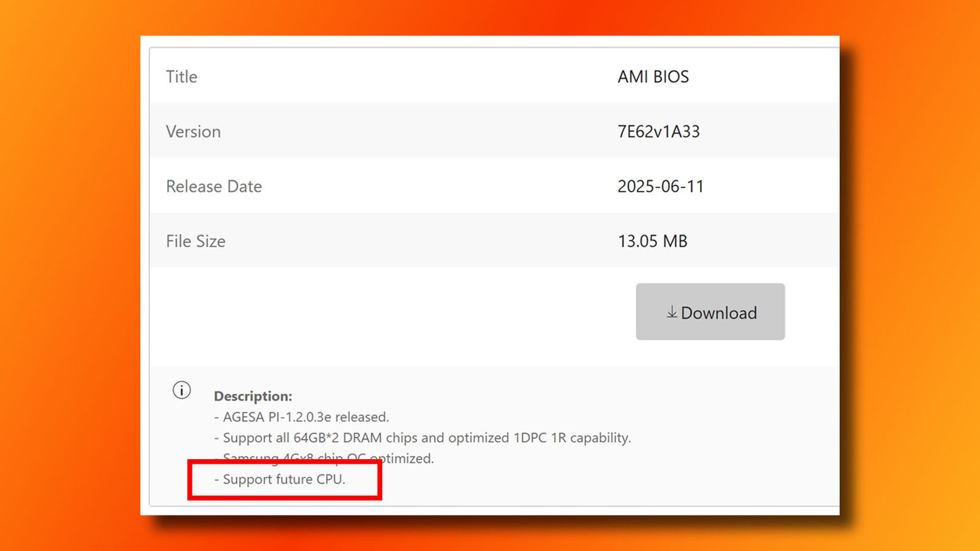Click the download arrow icon
Viewport: 980px width, 551px height.
[672, 312]
